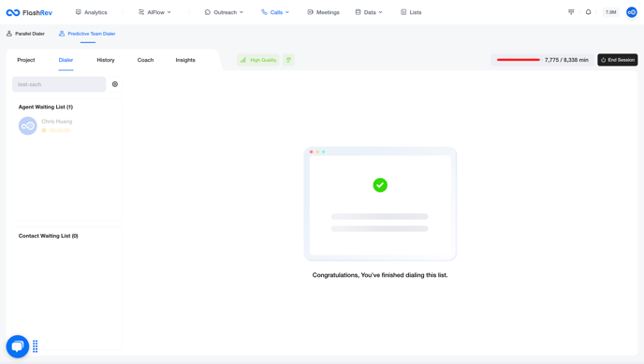Image resolution: width=644 pixels, height=364 pixels.
Task: Open the dial pad grid icon
Action: pos(571,12)
